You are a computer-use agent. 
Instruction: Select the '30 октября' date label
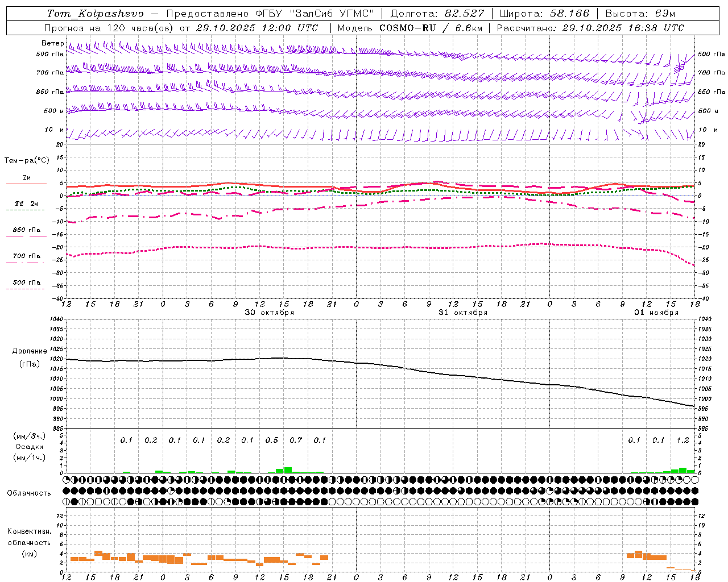click(x=270, y=313)
